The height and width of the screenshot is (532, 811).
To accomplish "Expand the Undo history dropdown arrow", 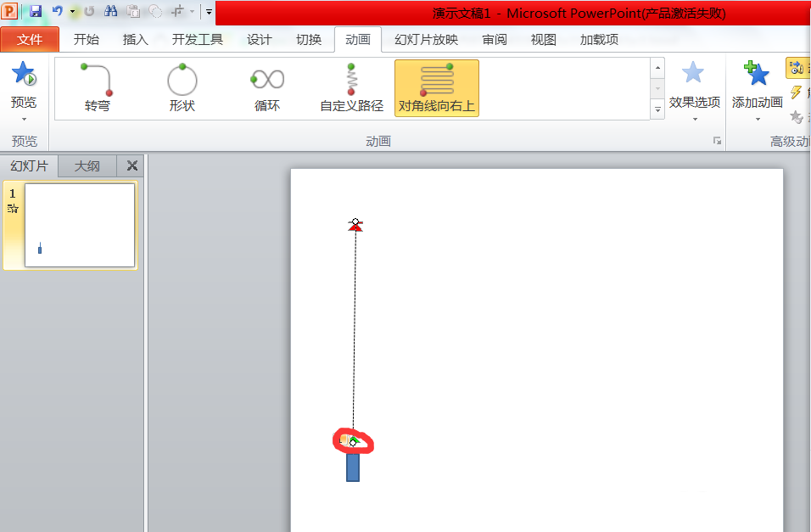I will (72, 10).
